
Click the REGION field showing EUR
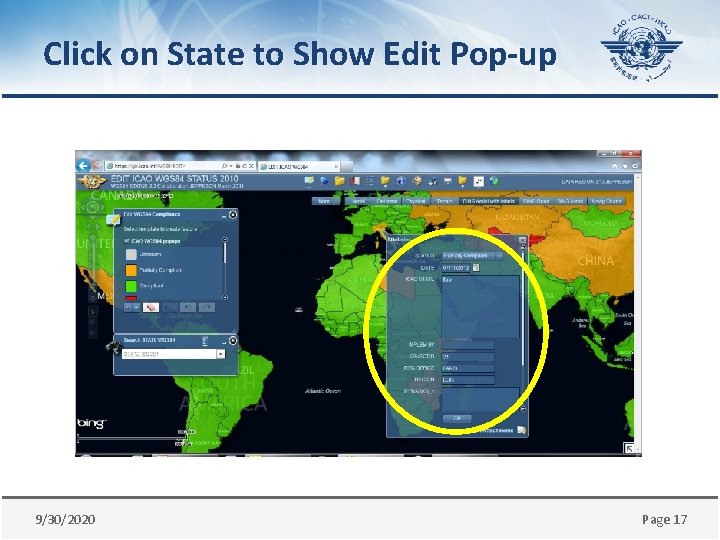point(467,380)
